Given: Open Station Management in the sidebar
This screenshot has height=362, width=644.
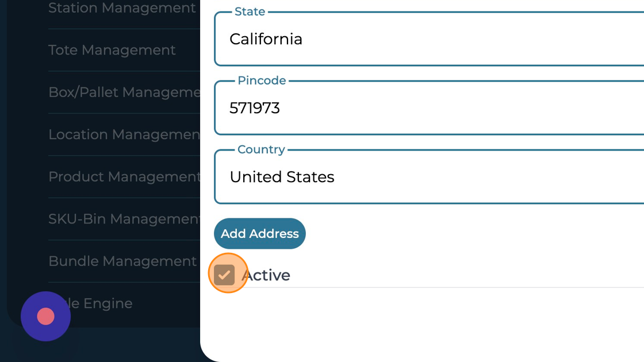Looking at the screenshot, I should pos(122,9).
